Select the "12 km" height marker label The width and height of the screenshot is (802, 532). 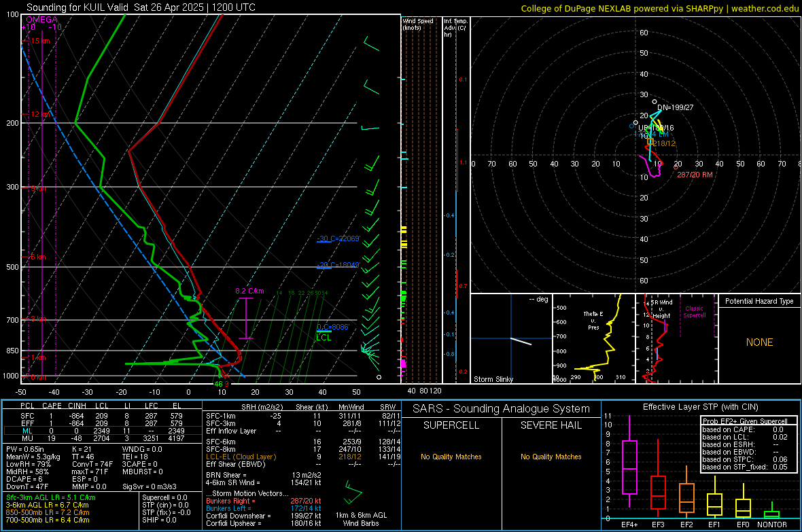[40, 114]
